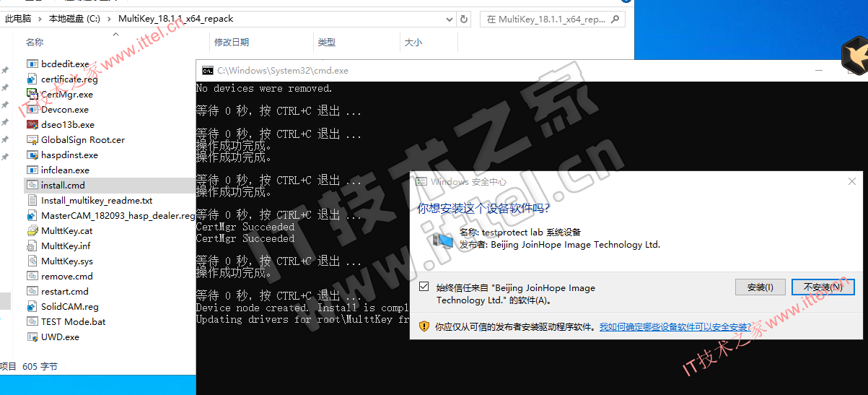
Task: Click the MasterCAM_182093_hasp_dealer.reg file icon
Action: coord(32,215)
